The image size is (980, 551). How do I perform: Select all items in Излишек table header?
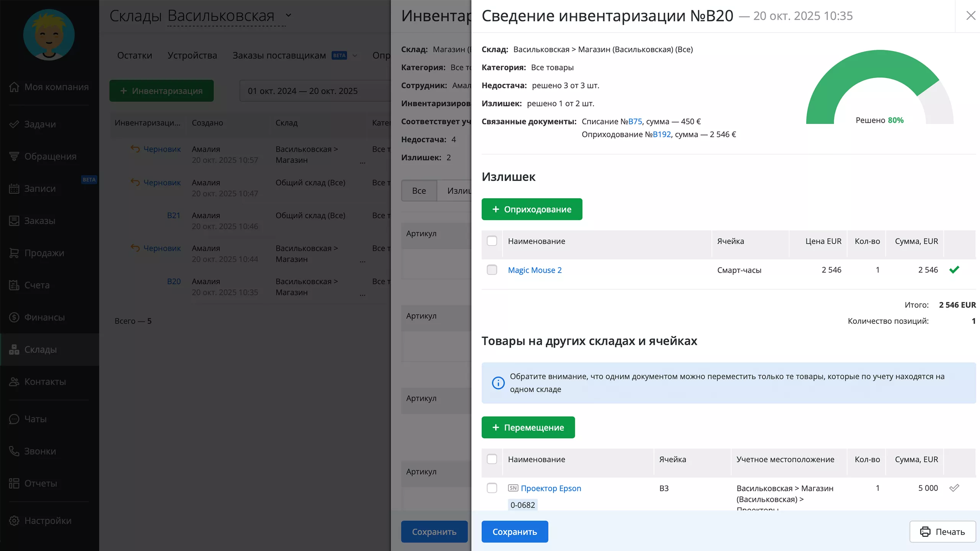click(492, 241)
